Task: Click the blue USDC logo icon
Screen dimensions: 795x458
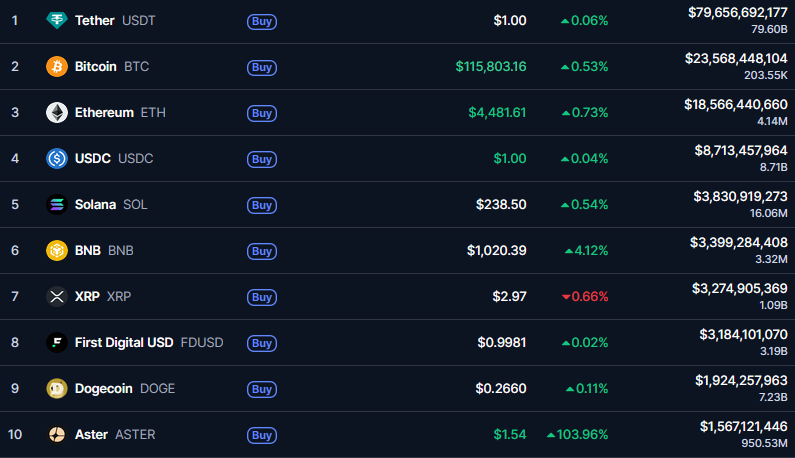Action: click(57, 158)
